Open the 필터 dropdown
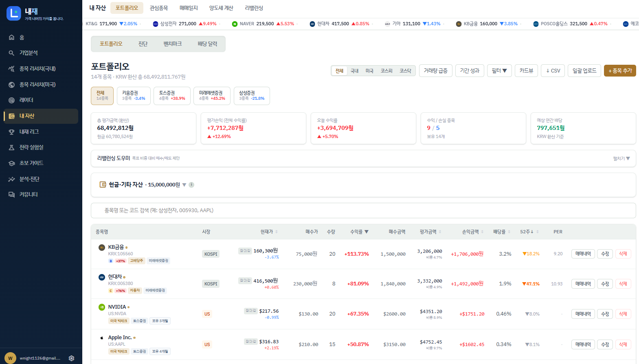Viewport: 639px width, 364px height. pyautogui.click(x=499, y=71)
